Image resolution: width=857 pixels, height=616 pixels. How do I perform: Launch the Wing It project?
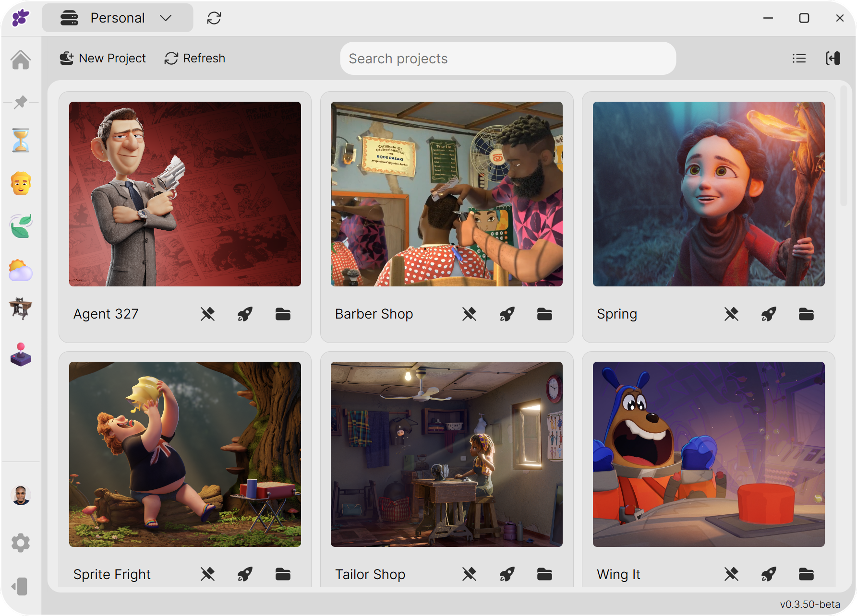pos(769,574)
